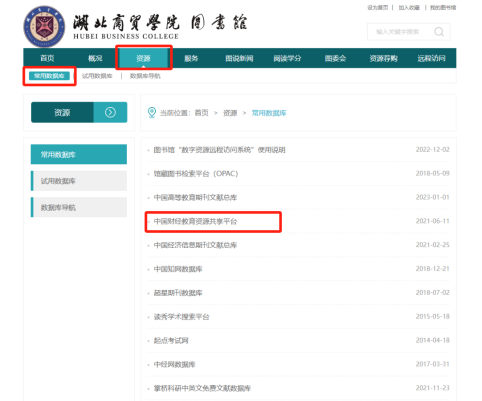Viewport: 482px width, 401px height.
Task: Open 掌桥科研中英文免费文献数据库 entry
Action: [x=202, y=388]
